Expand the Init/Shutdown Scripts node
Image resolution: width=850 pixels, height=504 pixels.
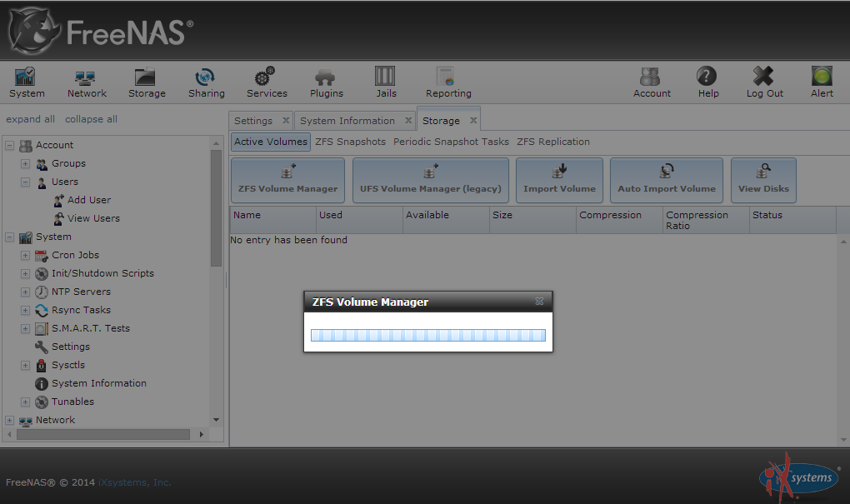(26, 274)
